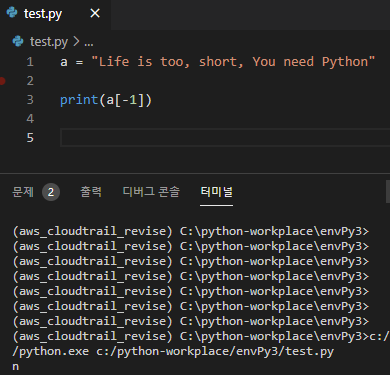This screenshot has height=375, width=390.
Task: Click the python.exe command line in terminal
Action: coord(173,352)
